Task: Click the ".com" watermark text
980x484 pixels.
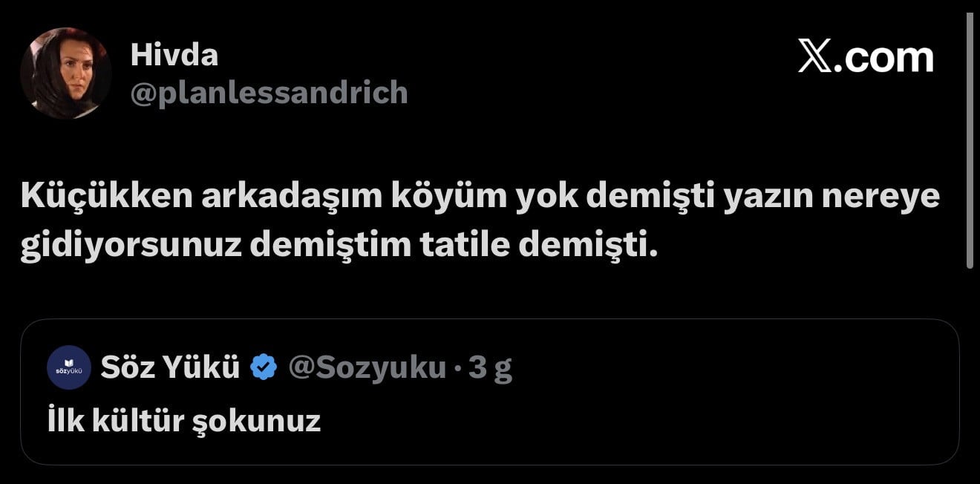Action: coord(883,57)
